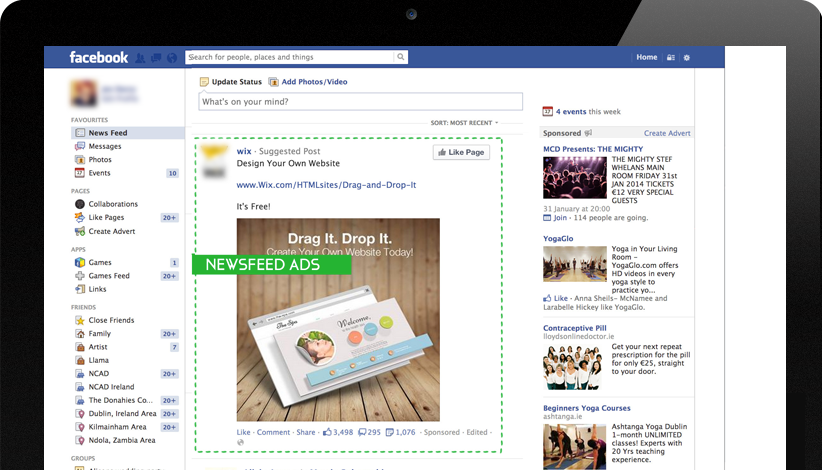This screenshot has height=470, width=822.
Task: Click the Share link under wix post
Action: pos(306,432)
